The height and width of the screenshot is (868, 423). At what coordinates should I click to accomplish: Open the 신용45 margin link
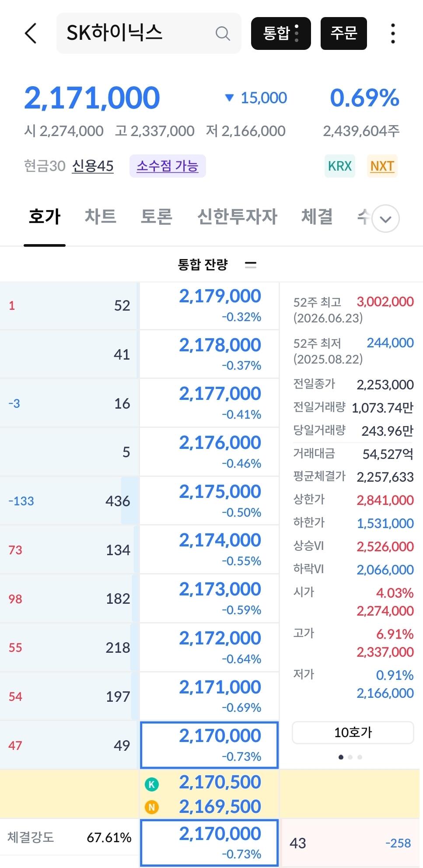point(93,166)
